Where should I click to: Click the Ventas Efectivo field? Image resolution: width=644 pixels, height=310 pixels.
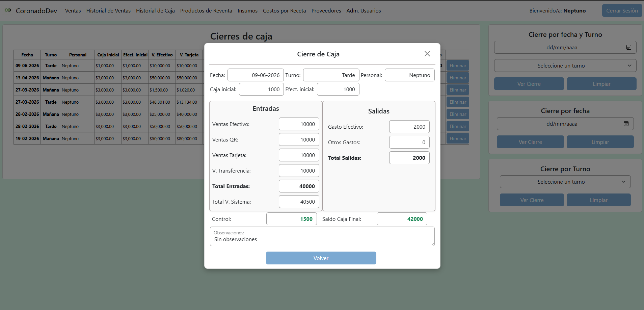point(299,124)
